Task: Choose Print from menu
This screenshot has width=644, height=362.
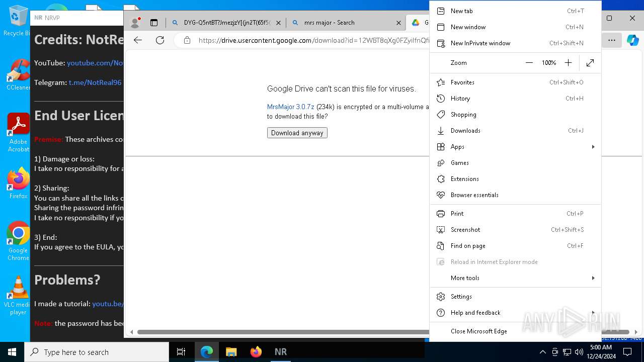Action: pyautogui.click(x=516, y=214)
